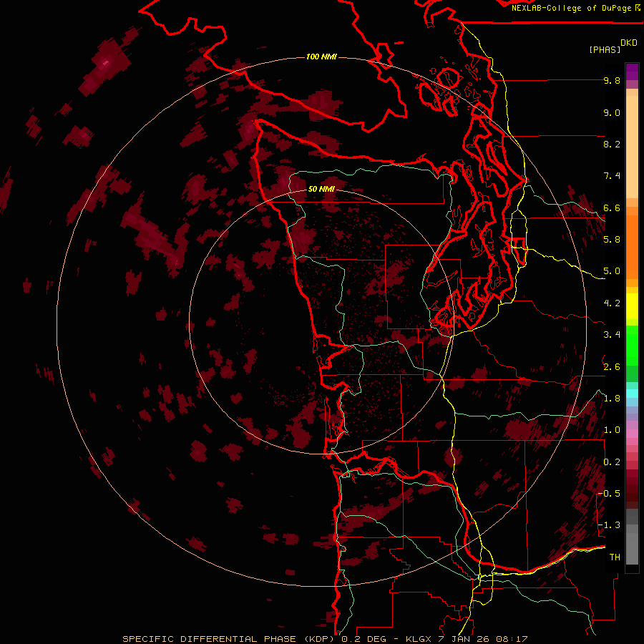This screenshot has width=644, height=644.
Task: Select the 7.4 legend value
Action: click(612, 176)
